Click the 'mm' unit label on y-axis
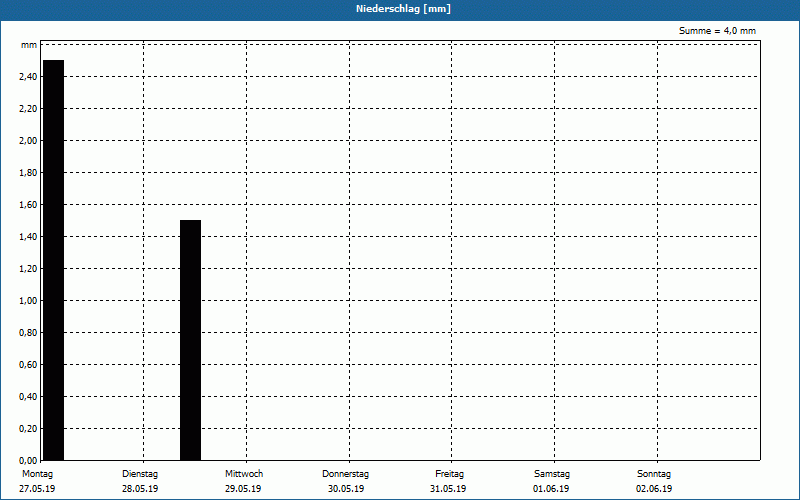The width and height of the screenshot is (800, 500). (x=29, y=45)
